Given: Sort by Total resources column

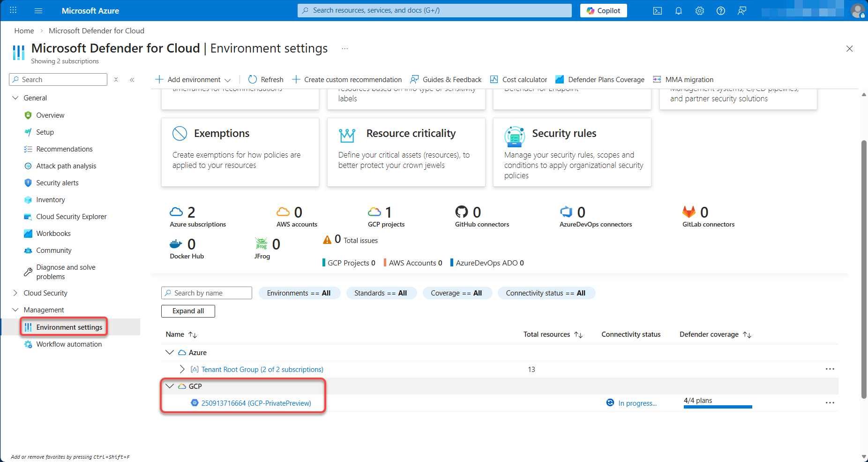Looking at the screenshot, I should 578,335.
